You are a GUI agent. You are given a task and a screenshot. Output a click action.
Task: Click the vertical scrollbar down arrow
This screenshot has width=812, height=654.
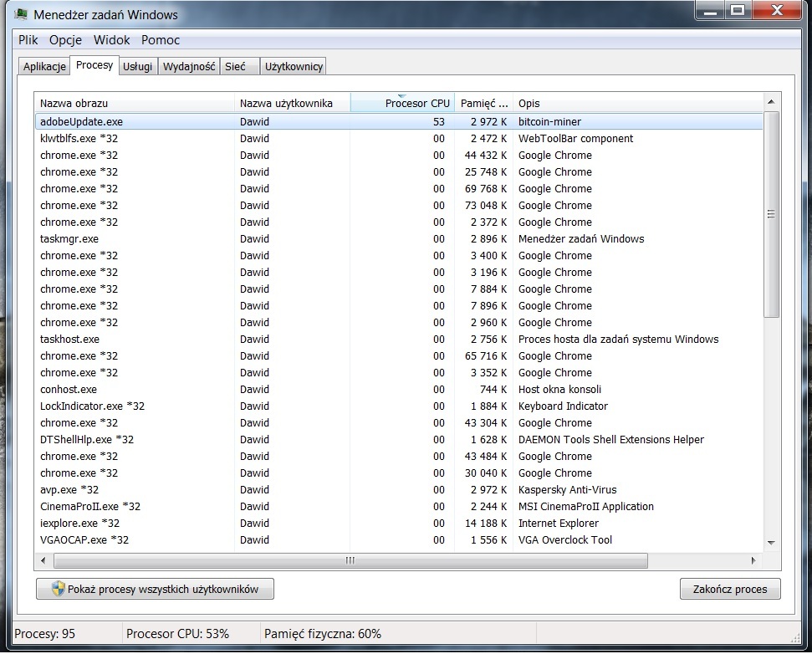tap(771, 543)
